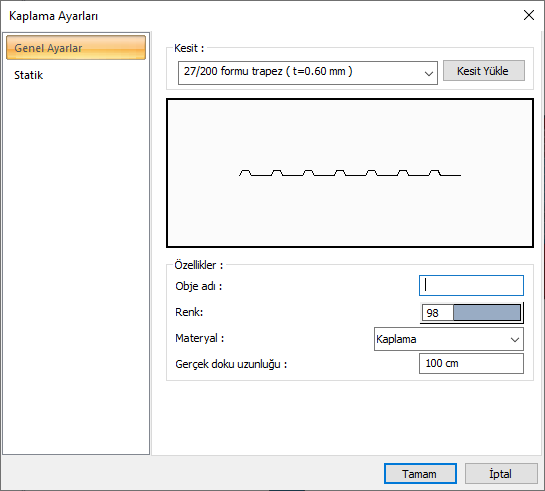Click the Gerçek doku uzunluğu 100 cm field
This screenshot has width=545, height=491.
coord(471,363)
